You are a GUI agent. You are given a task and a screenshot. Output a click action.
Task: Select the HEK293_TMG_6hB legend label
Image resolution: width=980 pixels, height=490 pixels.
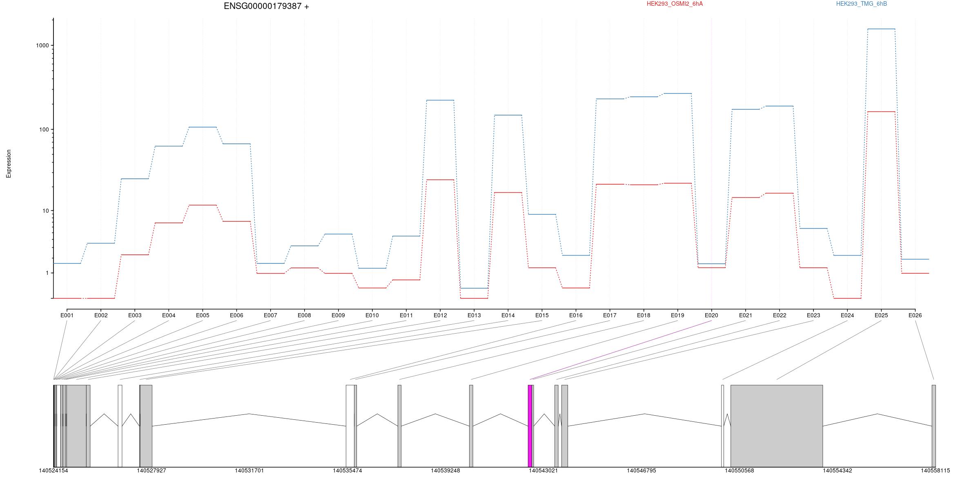pyautogui.click(x=862, y=4)
